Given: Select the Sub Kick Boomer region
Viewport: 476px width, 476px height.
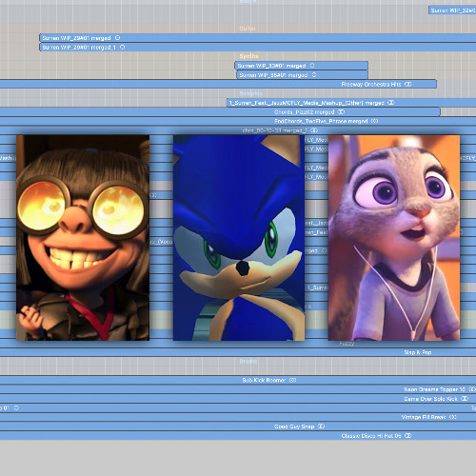Looking at the screenshot, I should click(x=238, y=380).
